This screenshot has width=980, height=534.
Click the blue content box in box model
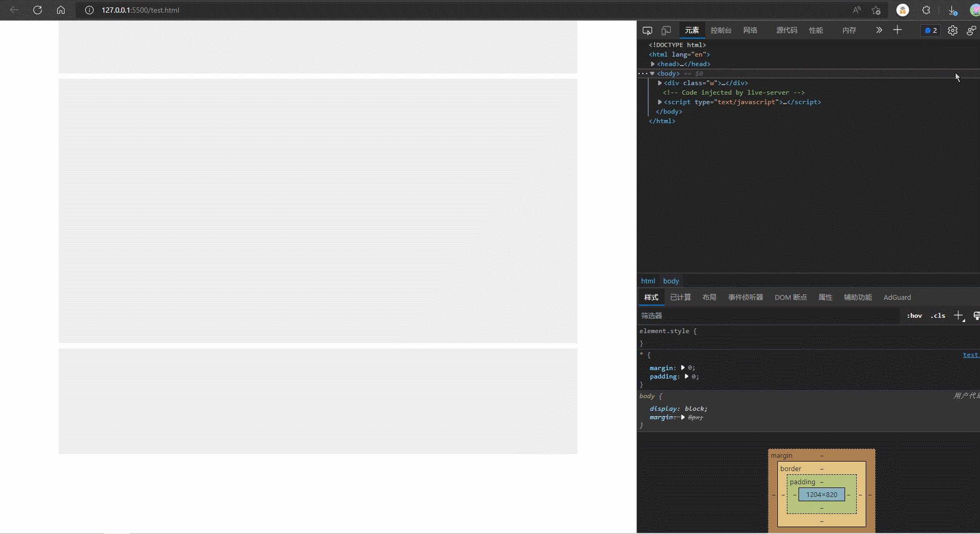click(x=821, y=495)
